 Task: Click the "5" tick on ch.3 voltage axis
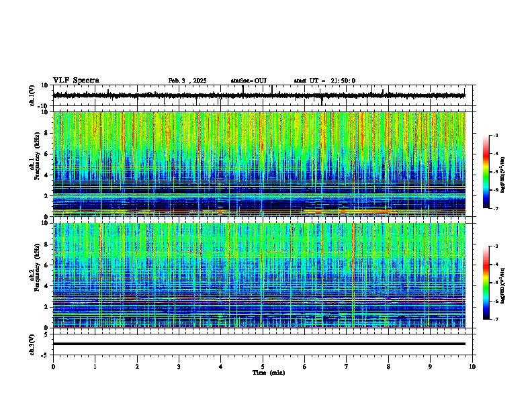point(47,334)
